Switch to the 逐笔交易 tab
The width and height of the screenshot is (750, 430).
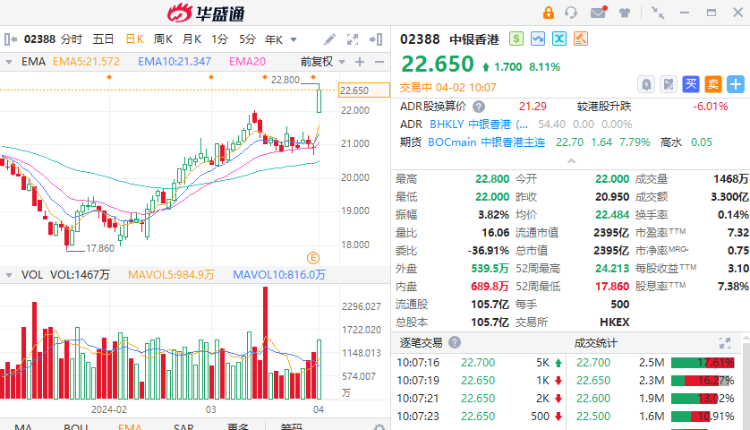click(420, 342)
